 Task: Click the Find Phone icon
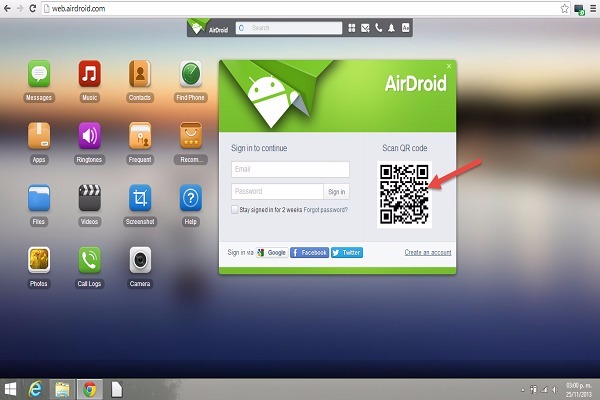tap(191, 75)
